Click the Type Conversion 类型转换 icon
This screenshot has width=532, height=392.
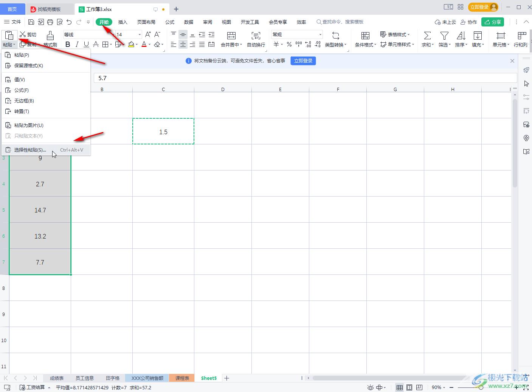(x=336, y=36)
